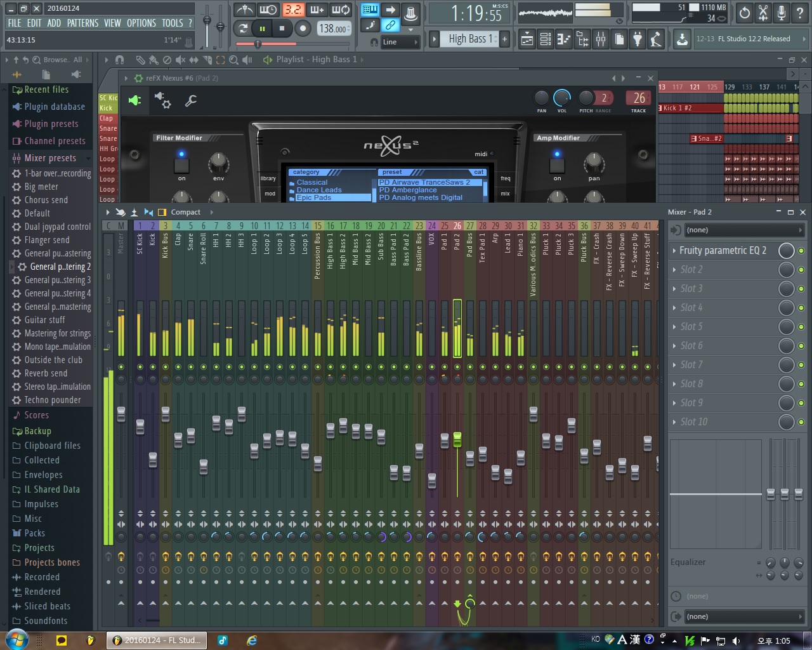This screenshot has width=812, height=650.
Task: Expand the Line snap selector
Action: tap(400, 42)
